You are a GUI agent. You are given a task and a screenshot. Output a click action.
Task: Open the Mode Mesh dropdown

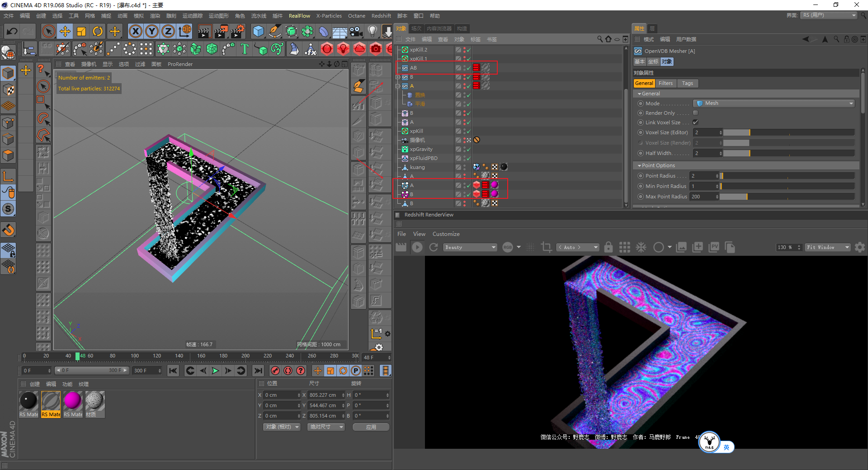click(x=774, y=103)
